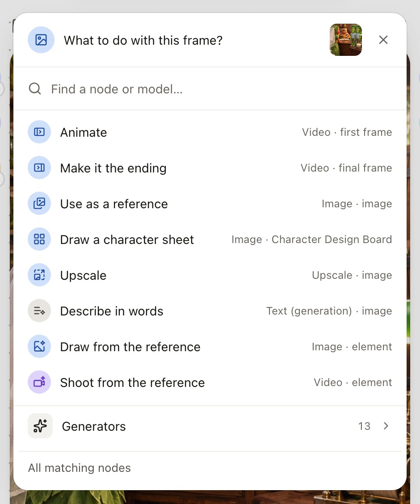
Task: Open the Generators submenu row
Action: pyautogui.click(x=210, y=426)
